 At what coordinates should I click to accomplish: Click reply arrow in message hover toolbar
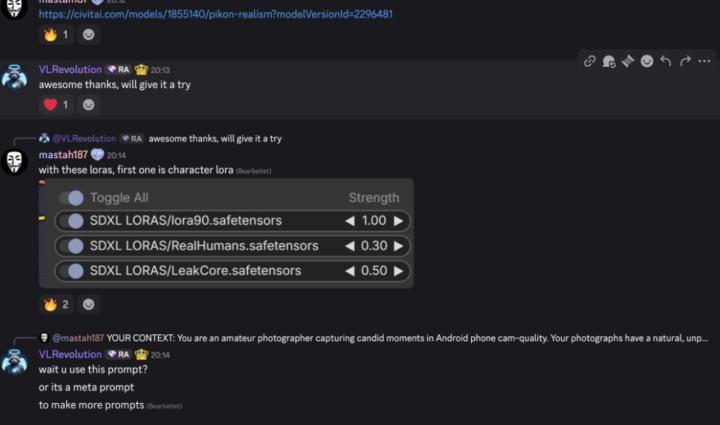(x=666, y=61)
